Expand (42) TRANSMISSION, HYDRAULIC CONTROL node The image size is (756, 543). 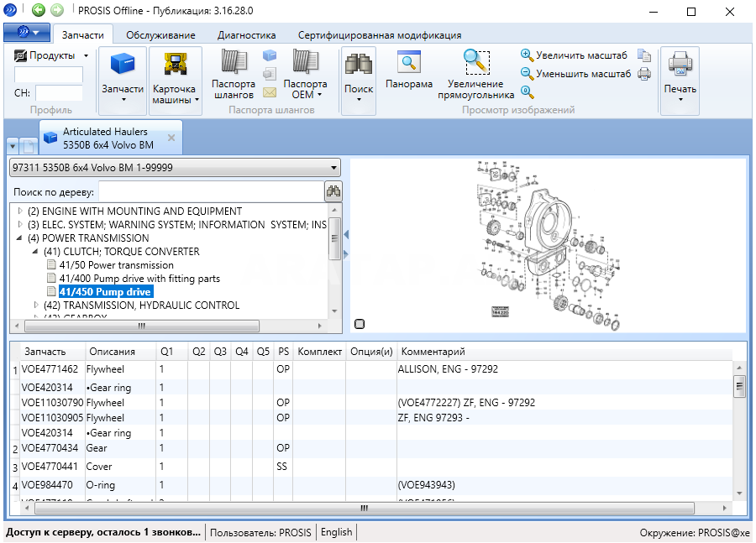click(36, 305)
